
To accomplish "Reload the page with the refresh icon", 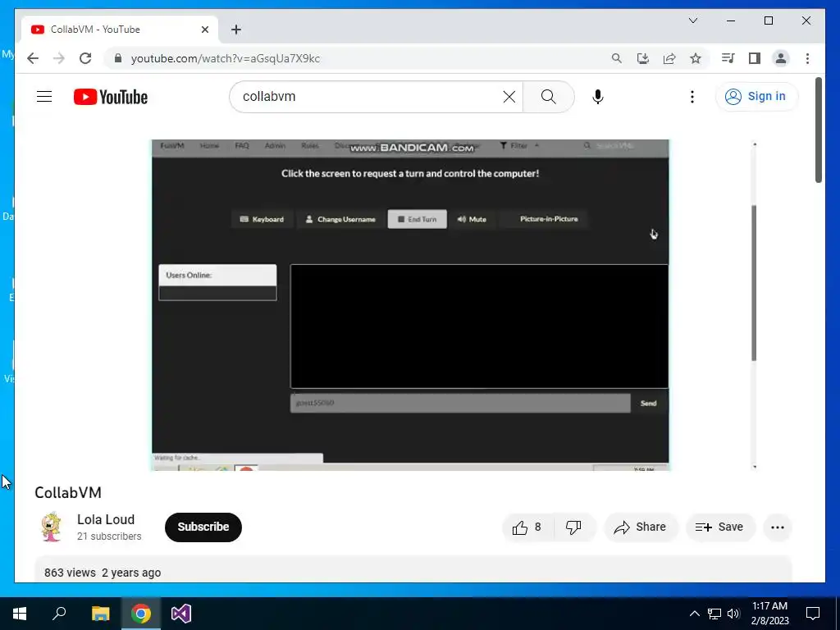I will point(85,58).
